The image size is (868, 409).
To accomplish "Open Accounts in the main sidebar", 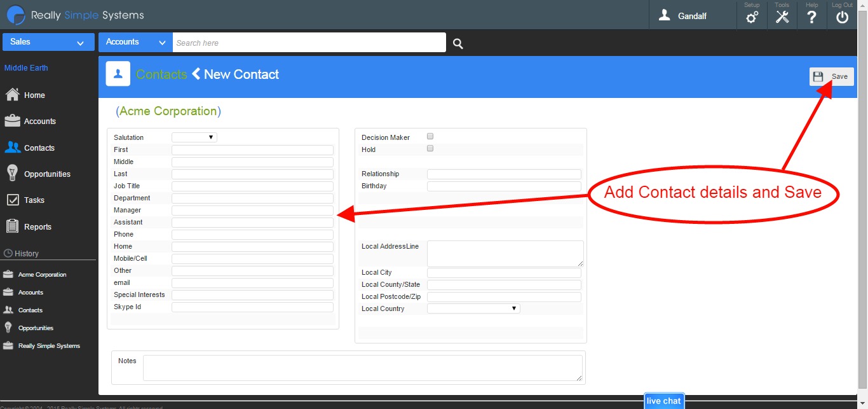I will [31, 121].
